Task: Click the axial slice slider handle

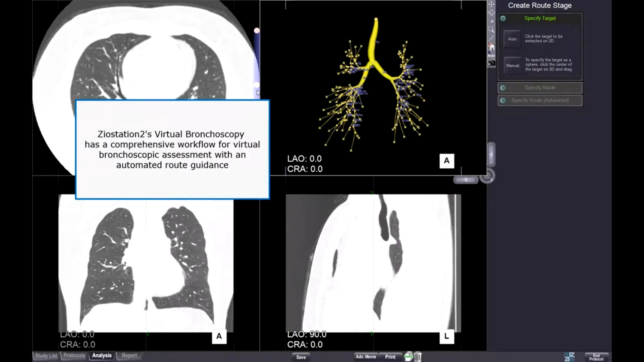Action: click(x=257, y=31)
